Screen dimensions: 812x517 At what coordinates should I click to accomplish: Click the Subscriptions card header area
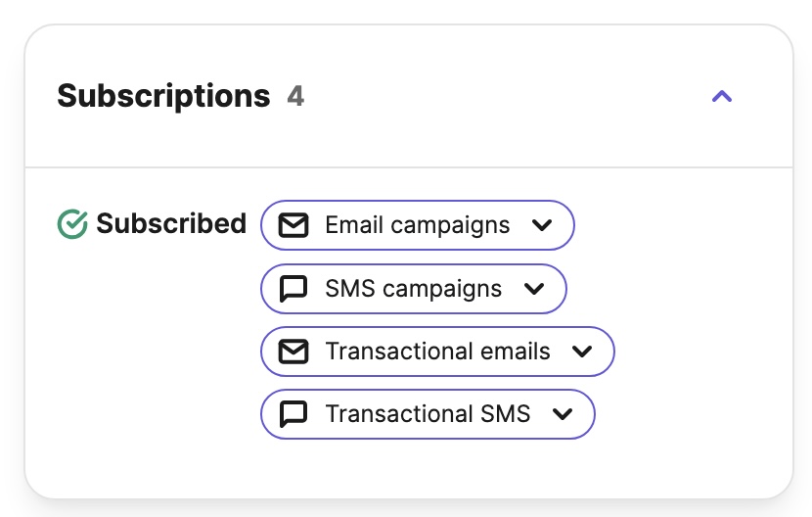point(409,97)
